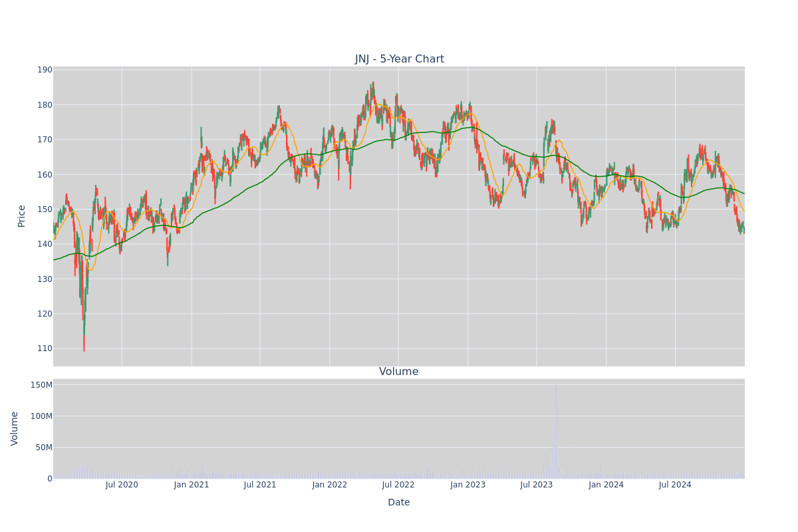Select the 150 price tick label
798x532 pixels.
(x=45, y=209)
